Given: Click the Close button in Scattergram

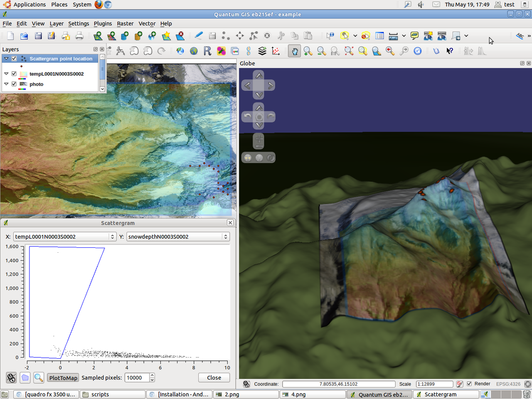Looking at the screenshot, I should 214,378.
